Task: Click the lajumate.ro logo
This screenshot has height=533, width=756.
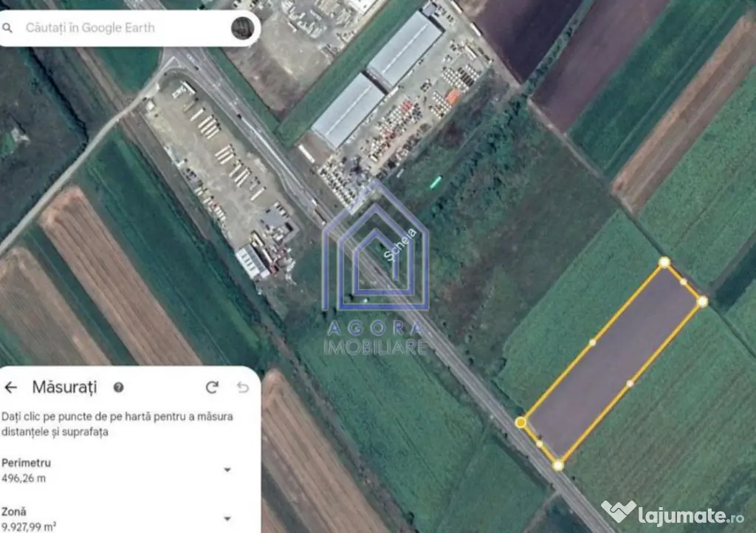Action: [672, 511]
